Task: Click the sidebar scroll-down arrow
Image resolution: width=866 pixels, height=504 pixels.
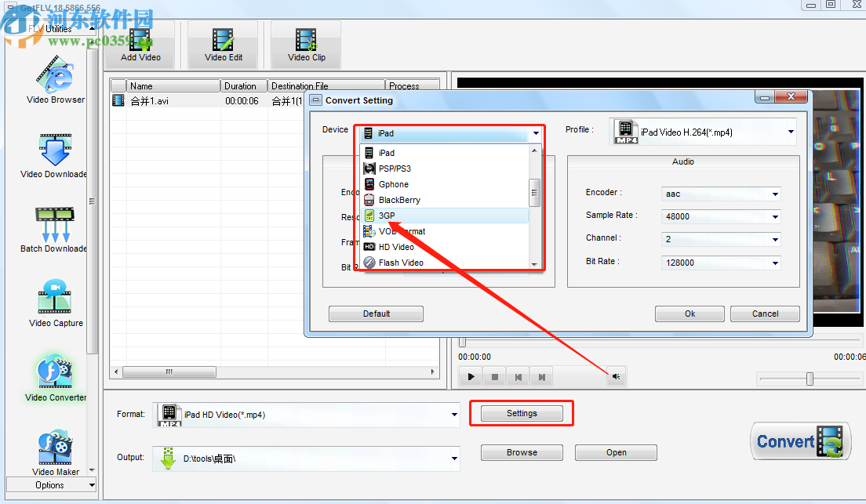Action: coord(92,470)
